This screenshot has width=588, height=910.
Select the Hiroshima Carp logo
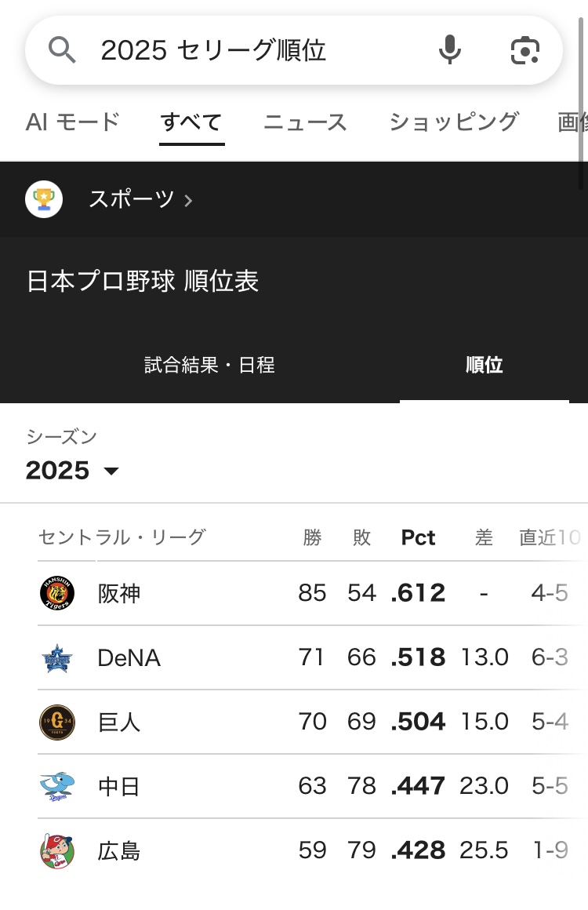pyautogui.click(x=57, y=850)
